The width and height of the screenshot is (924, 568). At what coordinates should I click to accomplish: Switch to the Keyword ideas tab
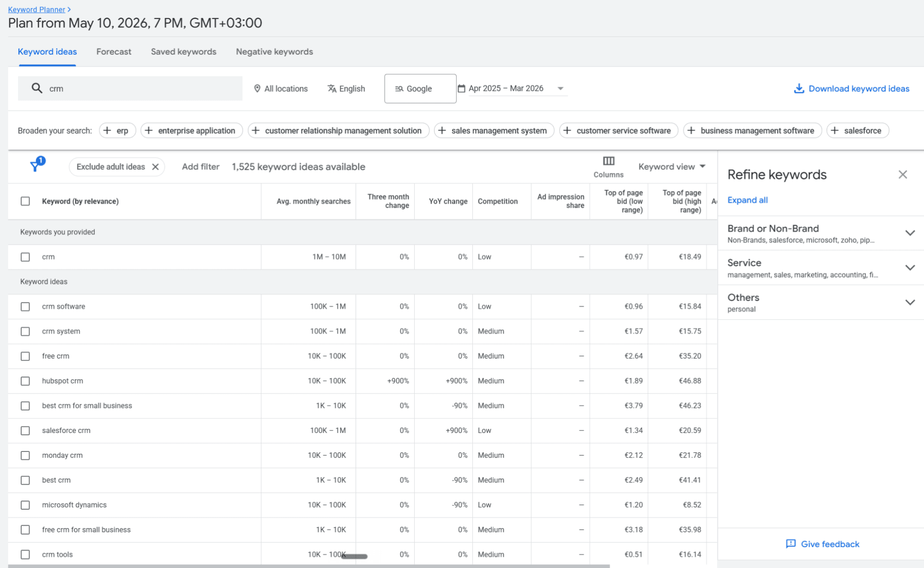[47, 52]
